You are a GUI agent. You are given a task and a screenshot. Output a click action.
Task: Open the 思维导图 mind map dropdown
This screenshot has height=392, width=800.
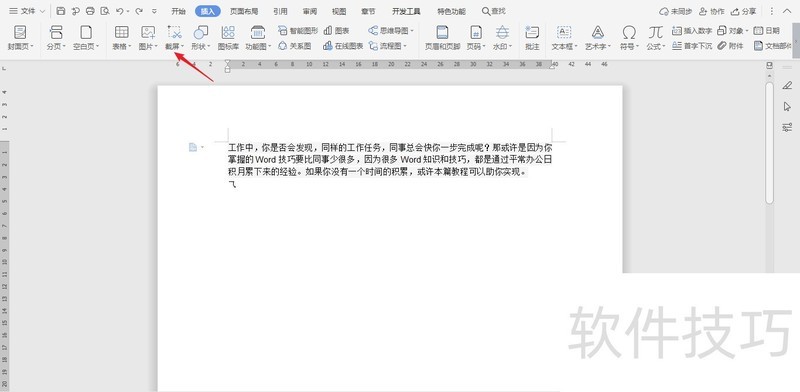point(391,31)
